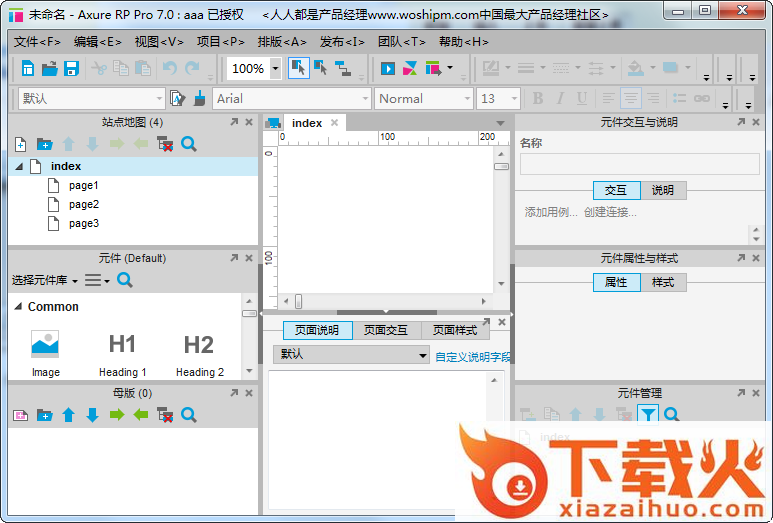The image size is (773, 523).
Task: Click the 创建连接 link
Action: point(610,212)
